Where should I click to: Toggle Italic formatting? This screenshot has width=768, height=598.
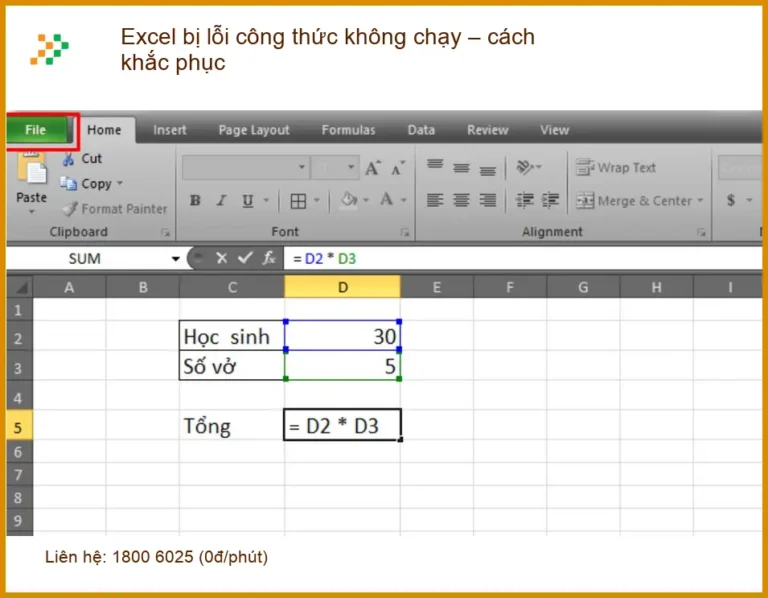tap(221, 200)
